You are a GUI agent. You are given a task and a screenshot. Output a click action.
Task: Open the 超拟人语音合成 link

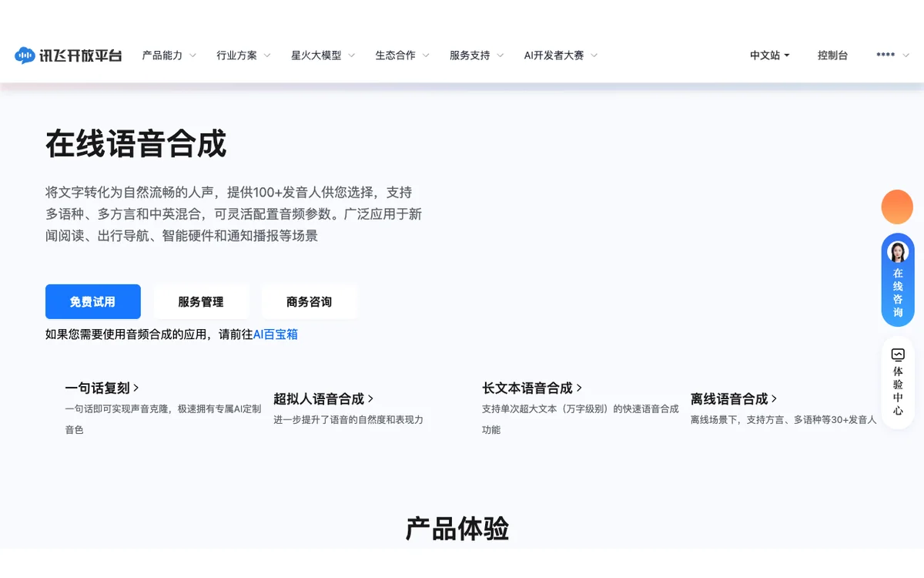coord(323,398)
